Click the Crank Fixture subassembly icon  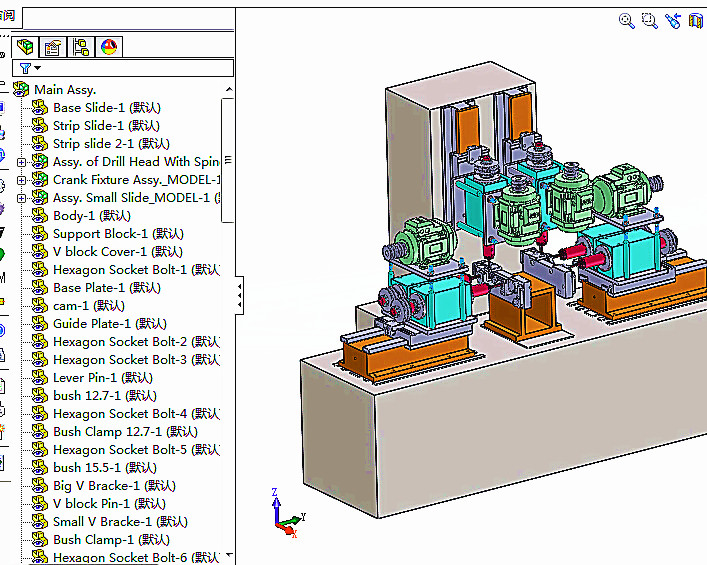pos(40,179)
